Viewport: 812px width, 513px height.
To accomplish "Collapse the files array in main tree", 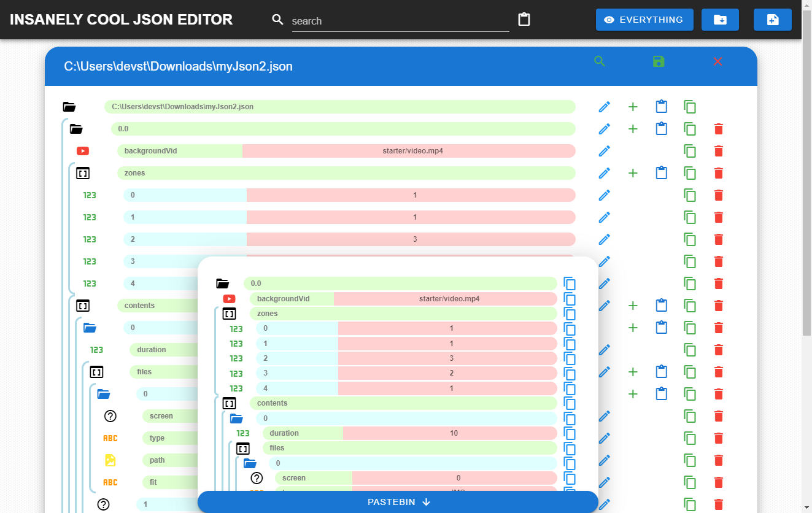I will (96, 372).
